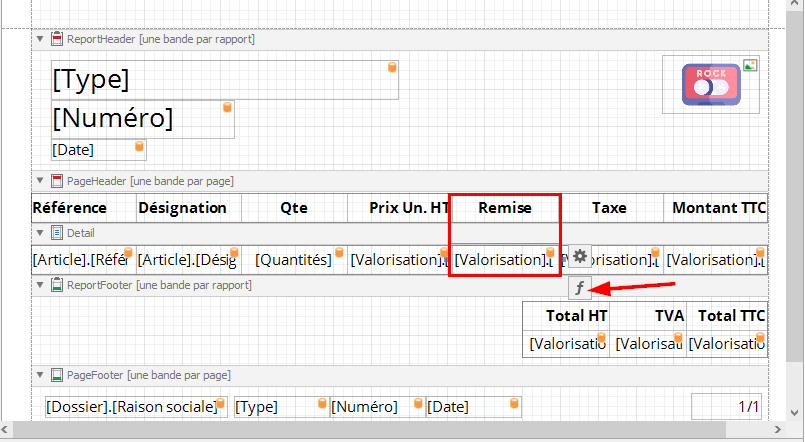Select the [Numéro] field in report header
The image size is (805, 442).
(x=140, y=119)
